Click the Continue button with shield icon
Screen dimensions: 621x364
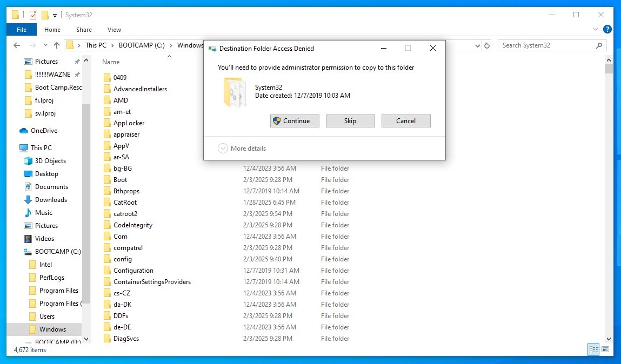tap(295, 121)
